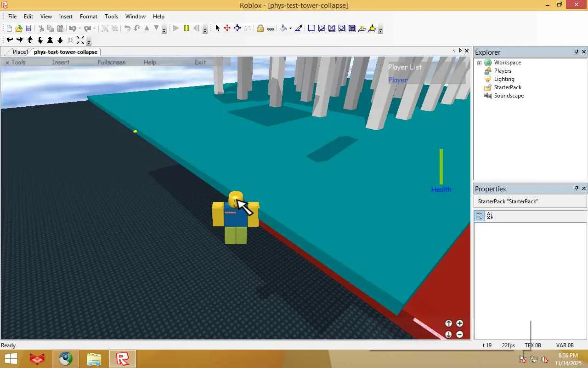Select Players in the Explorer tree
The image size is (588, 368).
[x=503, y=71]
